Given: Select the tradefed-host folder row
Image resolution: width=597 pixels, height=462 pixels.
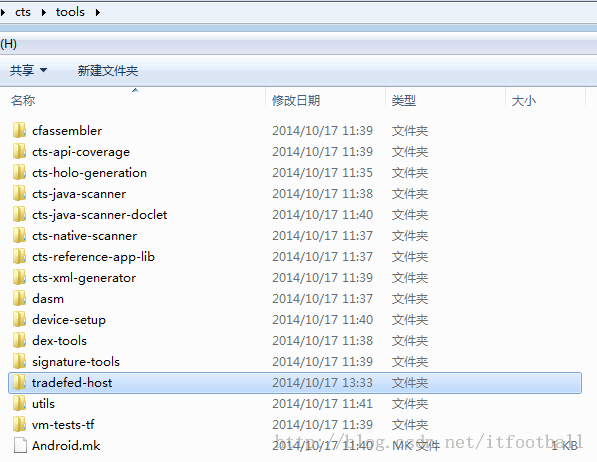Looking at the screenshot, I should (x=295, y=382).
